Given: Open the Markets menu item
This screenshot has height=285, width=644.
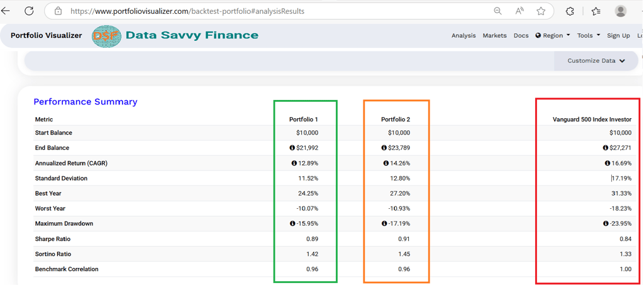Looking at the screenshot, I should click(x=494, y=36).
